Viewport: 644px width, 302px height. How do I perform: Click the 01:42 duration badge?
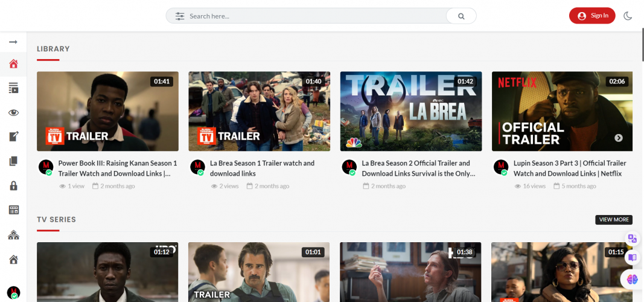click(465, 82)
